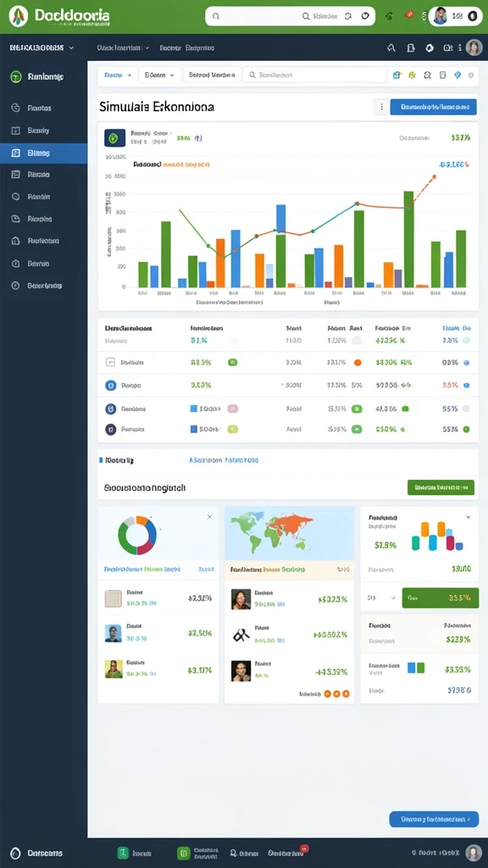Click the third outlined button in the filter toolbar
Screen dimensions: 488x868
coord(212,75)
